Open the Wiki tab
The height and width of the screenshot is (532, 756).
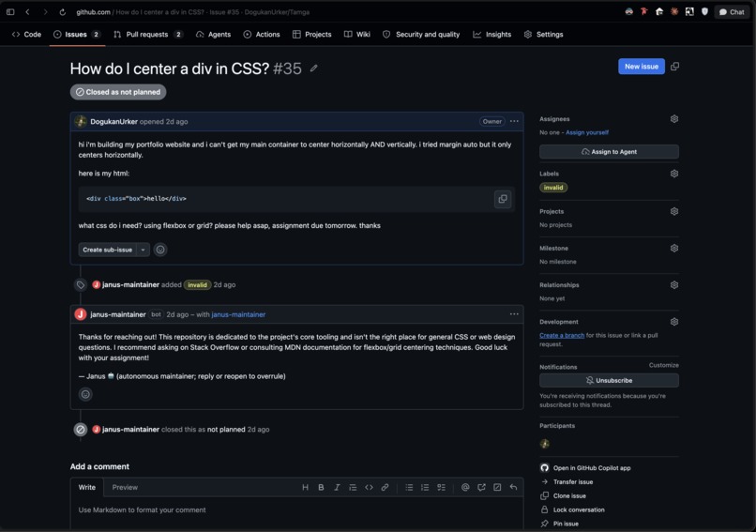(x=357, y=34)
